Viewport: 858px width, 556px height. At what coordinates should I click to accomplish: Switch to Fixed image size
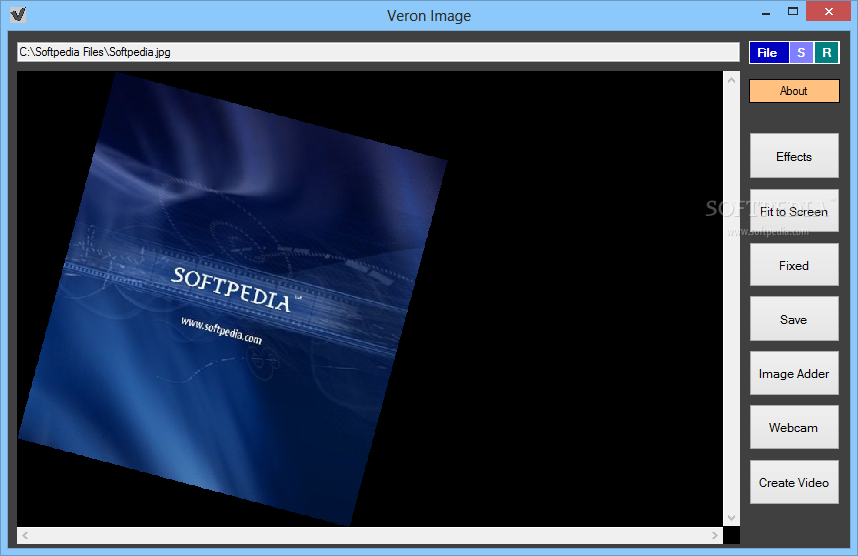tap(794, 265)
